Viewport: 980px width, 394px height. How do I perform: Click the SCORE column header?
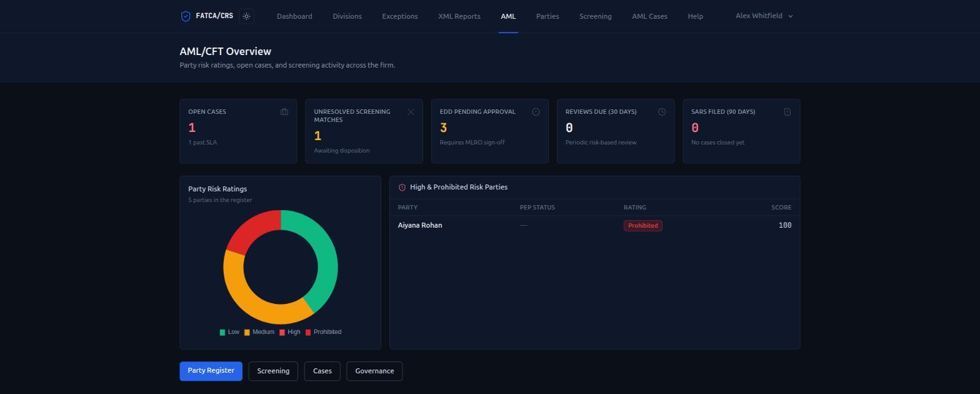(781, 208)
